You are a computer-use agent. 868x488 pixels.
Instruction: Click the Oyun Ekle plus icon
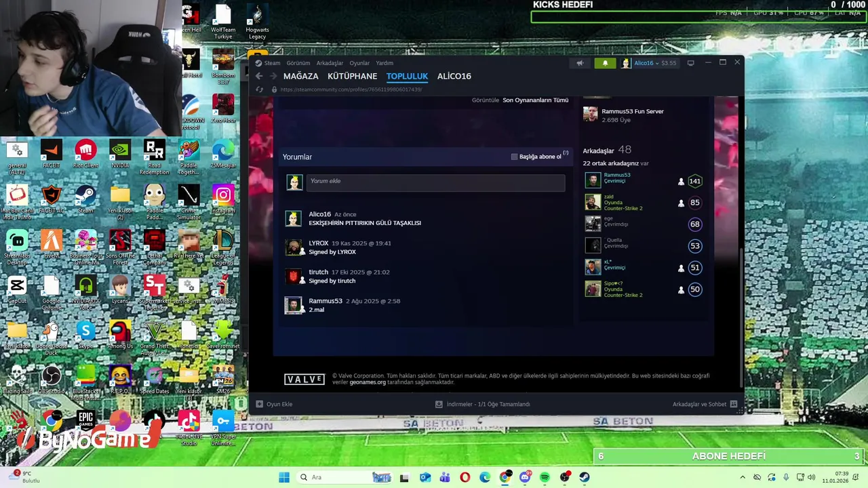point(259,404)
